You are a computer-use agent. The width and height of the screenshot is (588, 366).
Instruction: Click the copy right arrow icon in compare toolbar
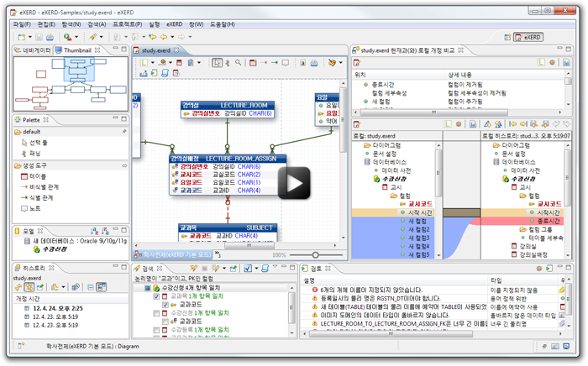point(523,124)
